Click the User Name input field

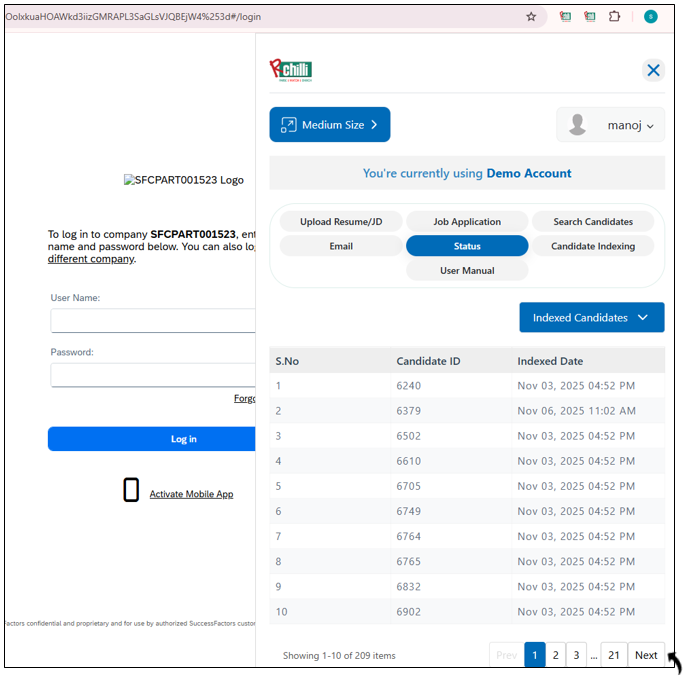[x=152, y=321]
